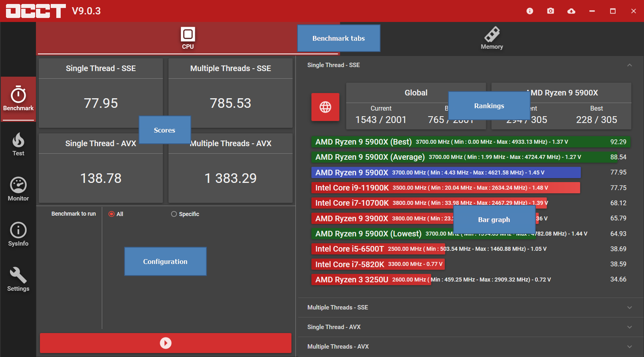This screenshot has width=644, height=357.
Task: Select the Intel Core i7-10700K bar
Action: 429,203
